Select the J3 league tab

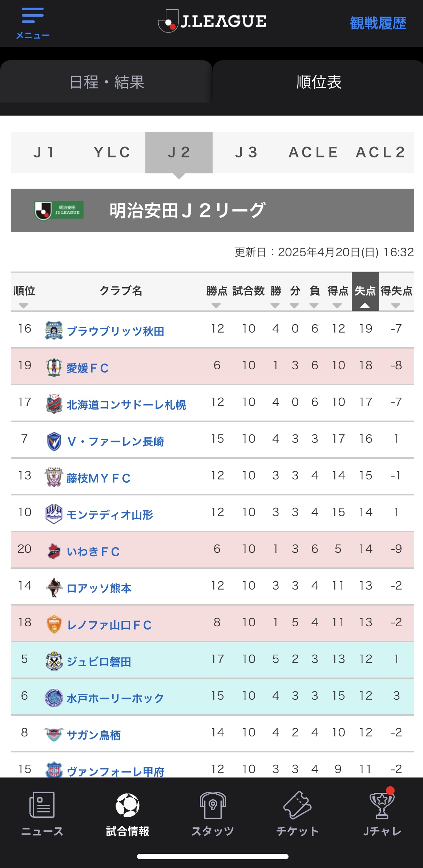coord(246,152)
